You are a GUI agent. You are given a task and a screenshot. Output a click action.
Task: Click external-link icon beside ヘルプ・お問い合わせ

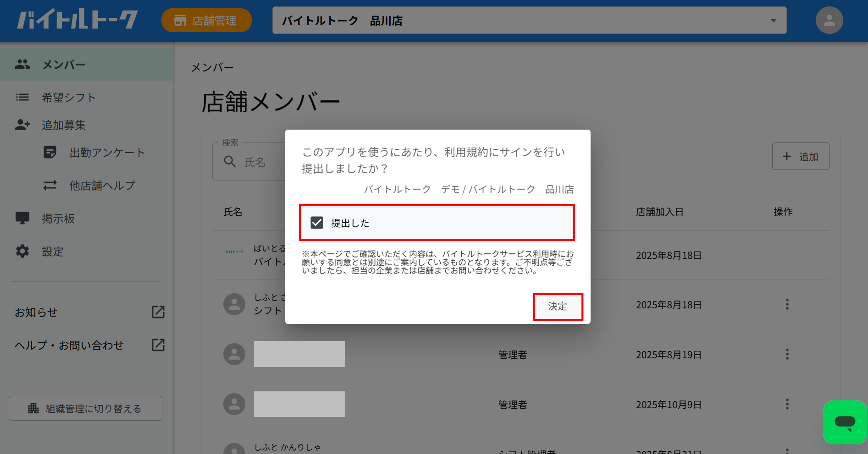click(158, 345)
